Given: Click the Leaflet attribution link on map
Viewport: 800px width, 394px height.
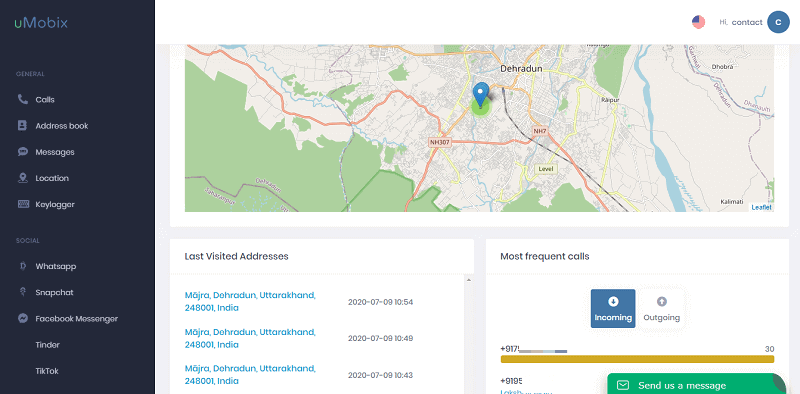Looking at the screenshot, I should (x=761, y=207).
